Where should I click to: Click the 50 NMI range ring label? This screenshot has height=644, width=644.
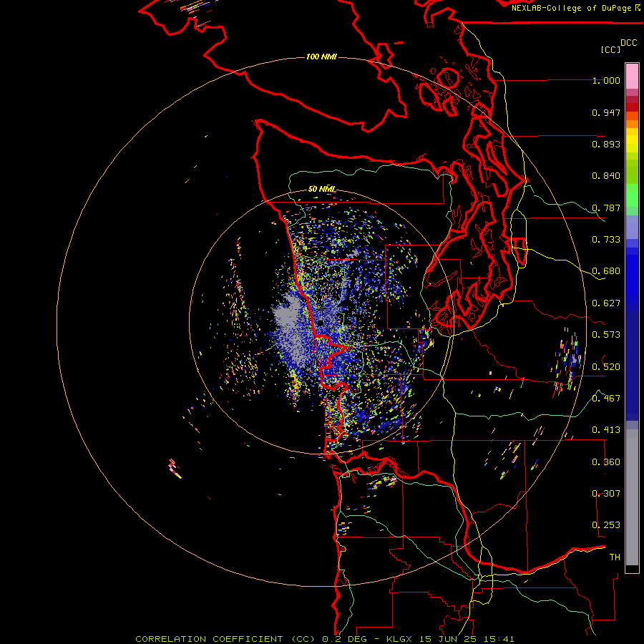click(321, 189)
